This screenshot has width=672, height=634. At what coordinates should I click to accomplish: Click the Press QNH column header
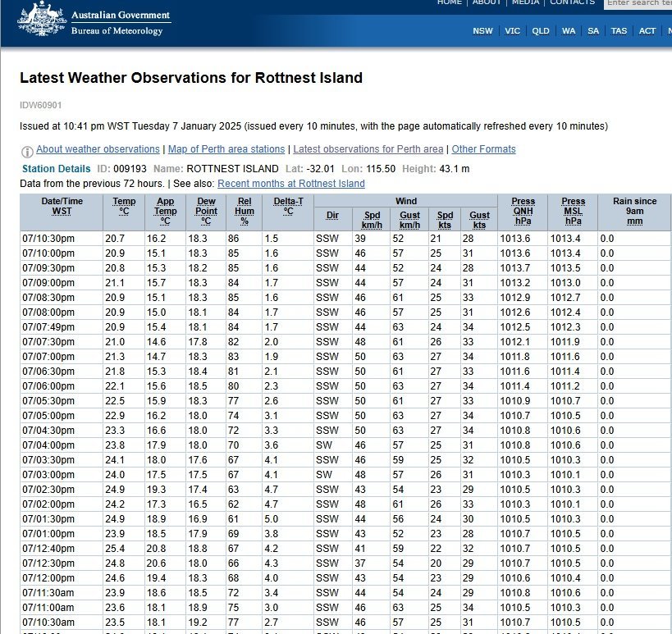point(523,211)
